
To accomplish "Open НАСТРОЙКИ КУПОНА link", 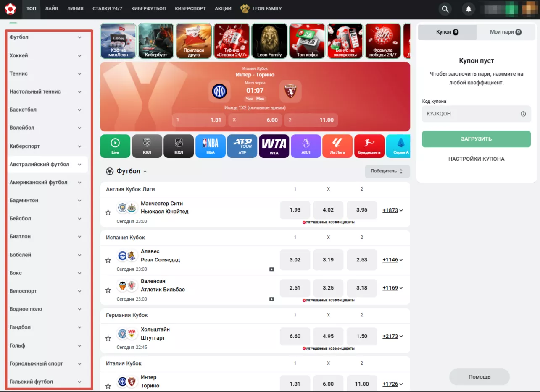I will pos(476,159).
